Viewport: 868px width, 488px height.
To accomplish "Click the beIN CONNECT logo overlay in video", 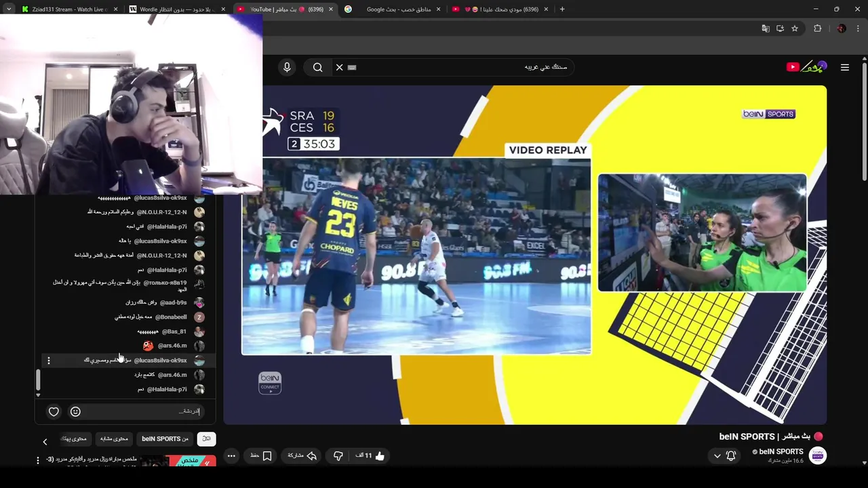I will coord(270,382).
